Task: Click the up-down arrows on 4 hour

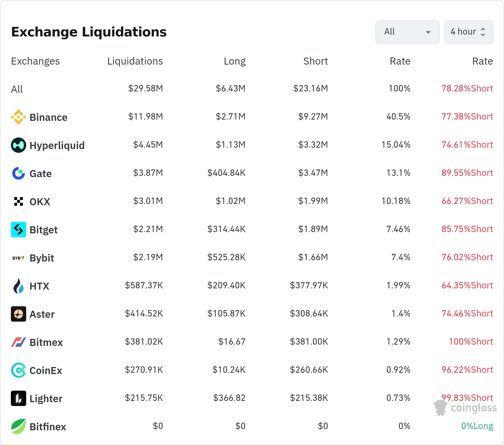Action: click(x=483, y=32)
